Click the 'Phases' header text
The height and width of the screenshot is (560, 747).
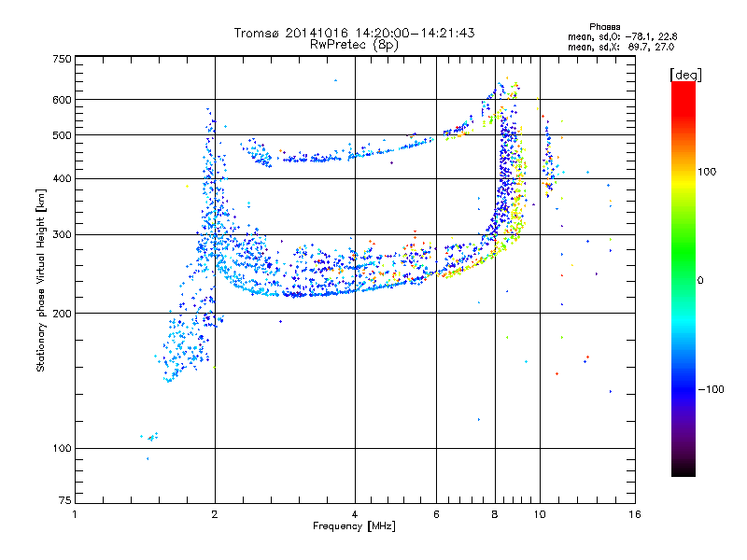click(x=604, y=27)
